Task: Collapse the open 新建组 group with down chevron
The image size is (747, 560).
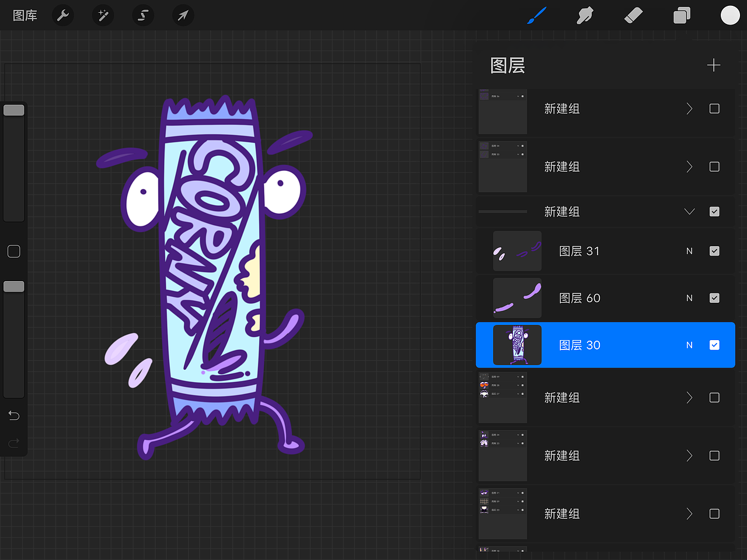Action: pos(689,212)
